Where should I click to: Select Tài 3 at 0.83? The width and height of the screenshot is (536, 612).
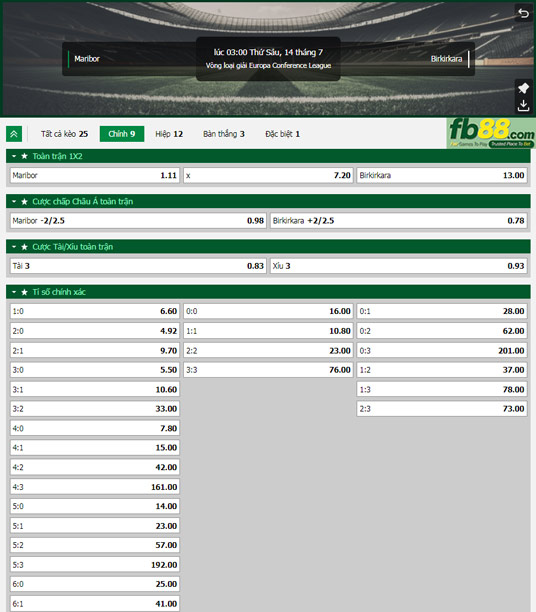(x=138, y=266)
